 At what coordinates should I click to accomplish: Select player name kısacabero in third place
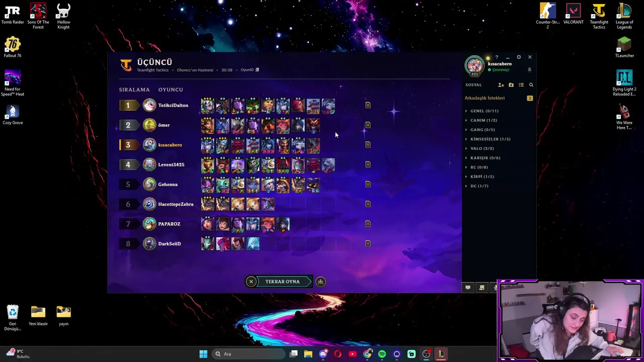[170, 145]
